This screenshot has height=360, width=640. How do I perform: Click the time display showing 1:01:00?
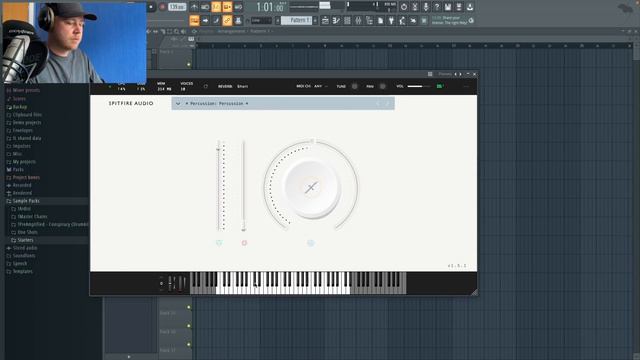[x=269, y=7]
